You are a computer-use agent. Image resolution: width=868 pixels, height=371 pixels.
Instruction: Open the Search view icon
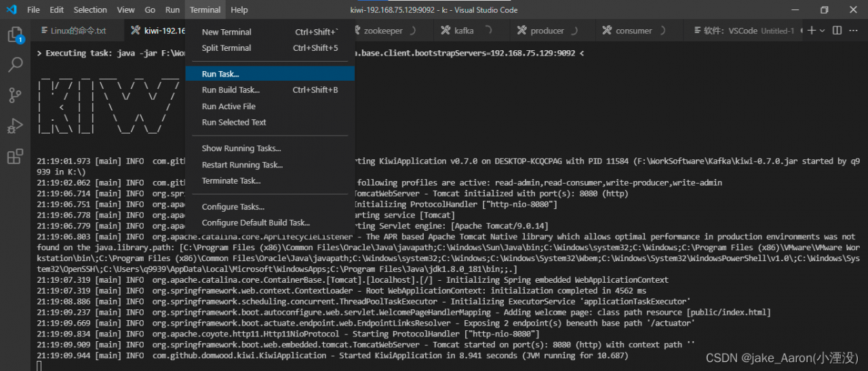[x=15, y=64]
